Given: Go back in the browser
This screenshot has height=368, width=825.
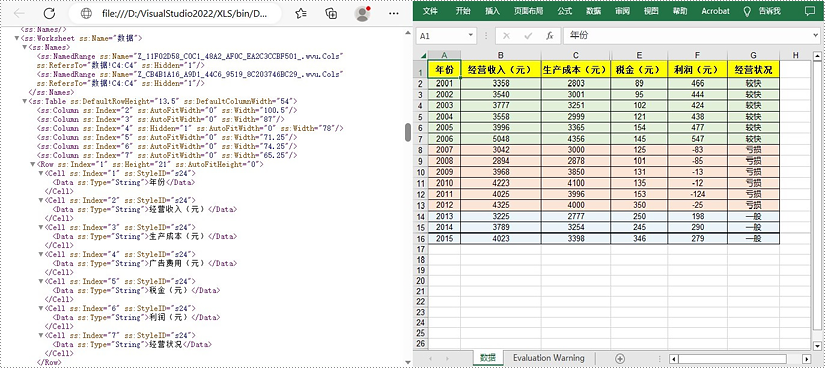Looking at the screenshot, I should point(19,14).
